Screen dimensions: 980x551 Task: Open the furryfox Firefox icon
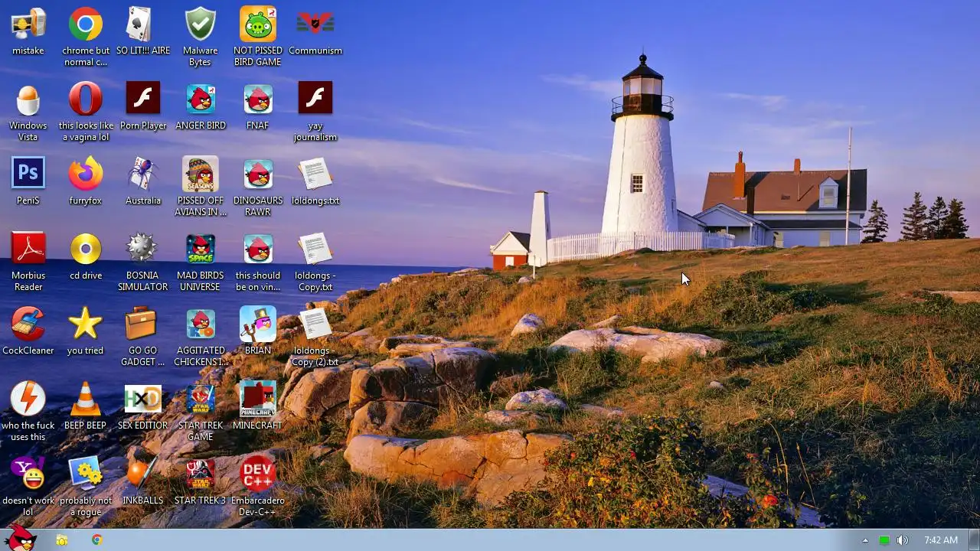pos(86,174)
